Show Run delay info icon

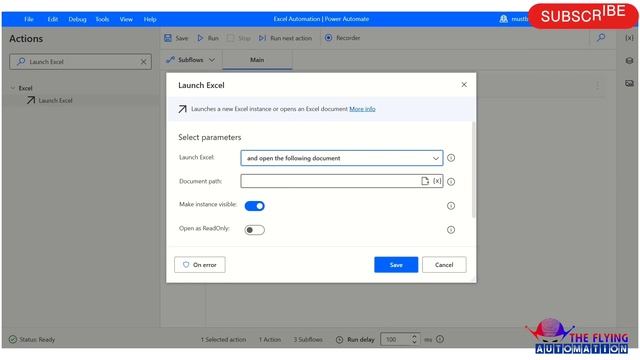tap(440, 339)
